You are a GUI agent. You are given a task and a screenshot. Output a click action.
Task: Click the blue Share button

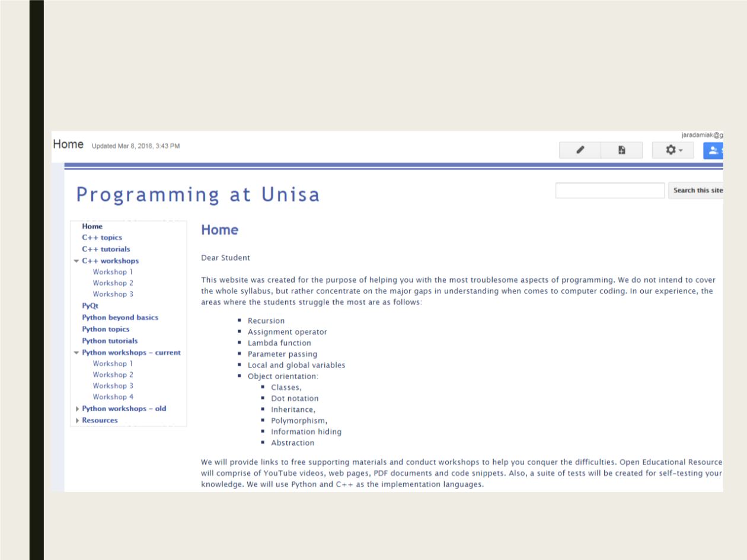[x=714, y=151]
